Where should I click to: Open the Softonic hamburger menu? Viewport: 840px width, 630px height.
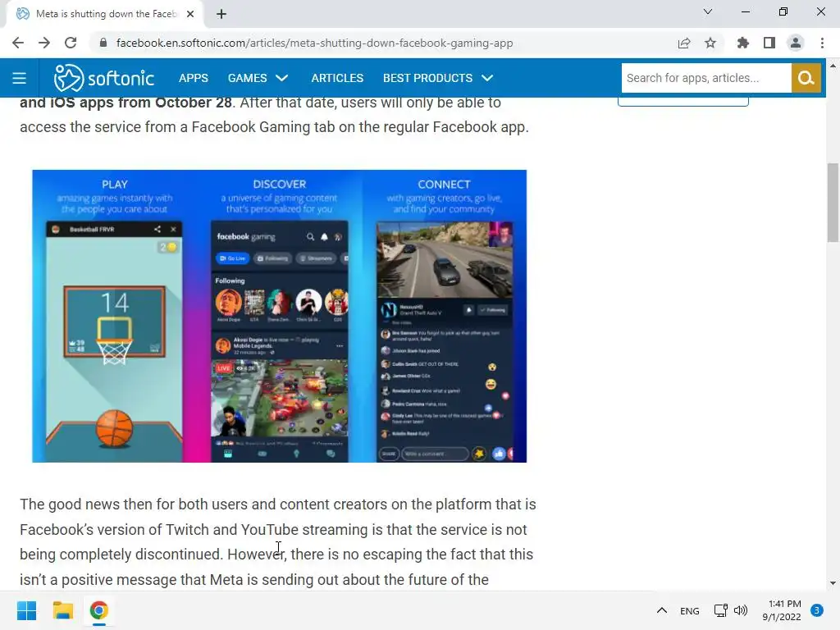[20, 78]
